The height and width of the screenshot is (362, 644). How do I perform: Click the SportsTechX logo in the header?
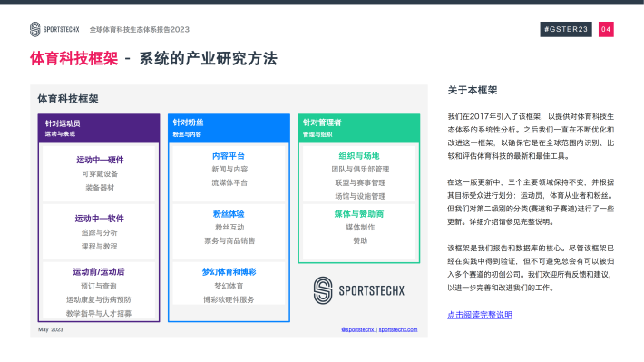(54, 29)
